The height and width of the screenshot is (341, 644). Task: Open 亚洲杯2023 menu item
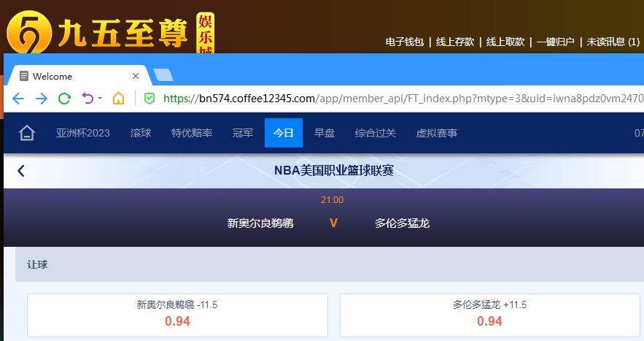click(83, 133)
